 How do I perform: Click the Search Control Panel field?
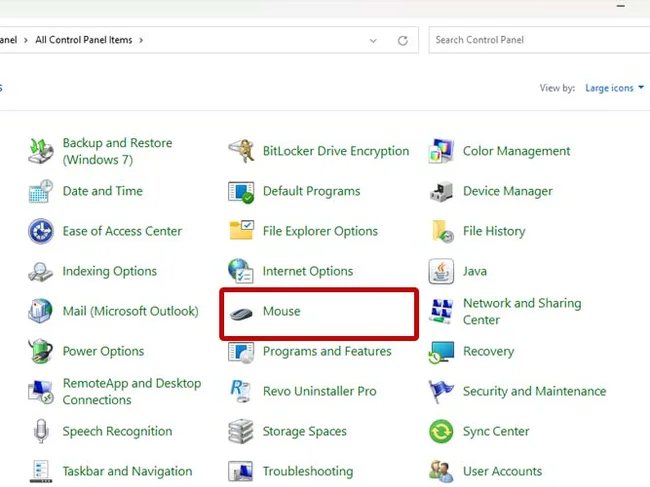539,40
